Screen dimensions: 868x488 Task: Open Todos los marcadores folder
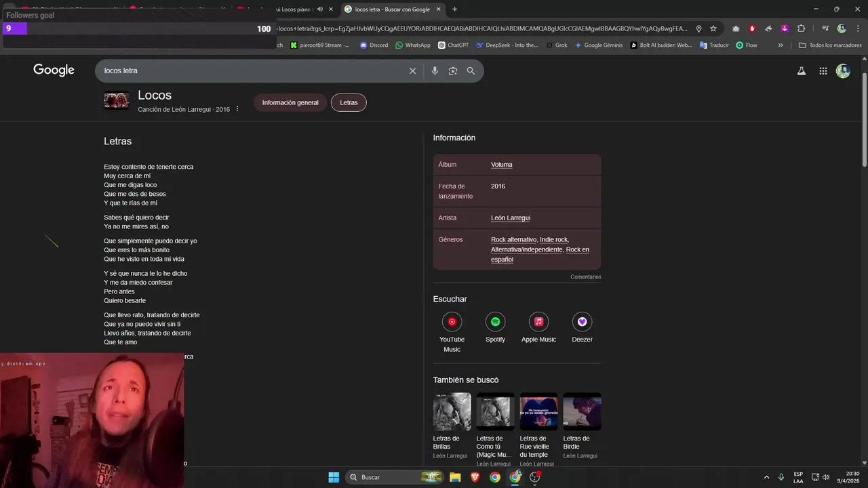[x=830, y=45]
